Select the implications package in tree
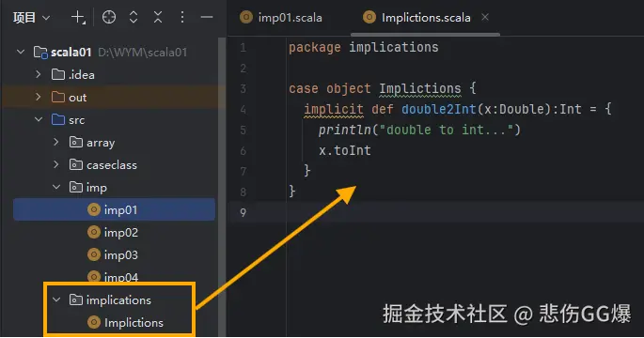 click(x=118, y=300)
